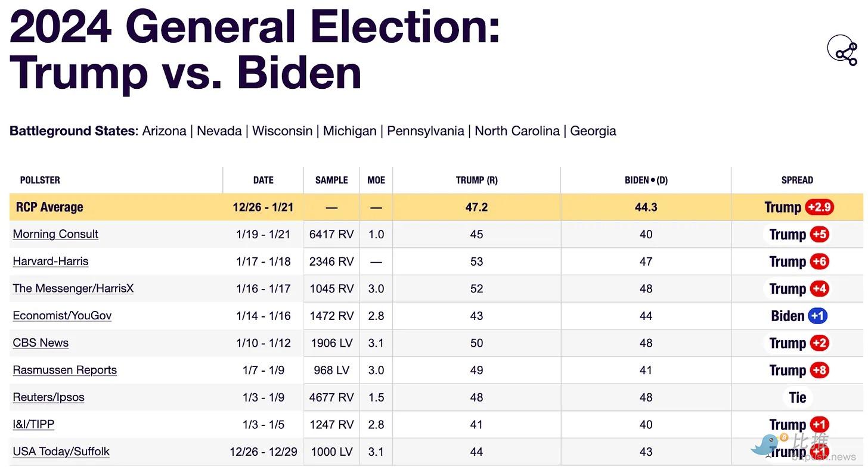
Task: Open the I&I/TIPP poll link
Action: click(x=33, y=424)
